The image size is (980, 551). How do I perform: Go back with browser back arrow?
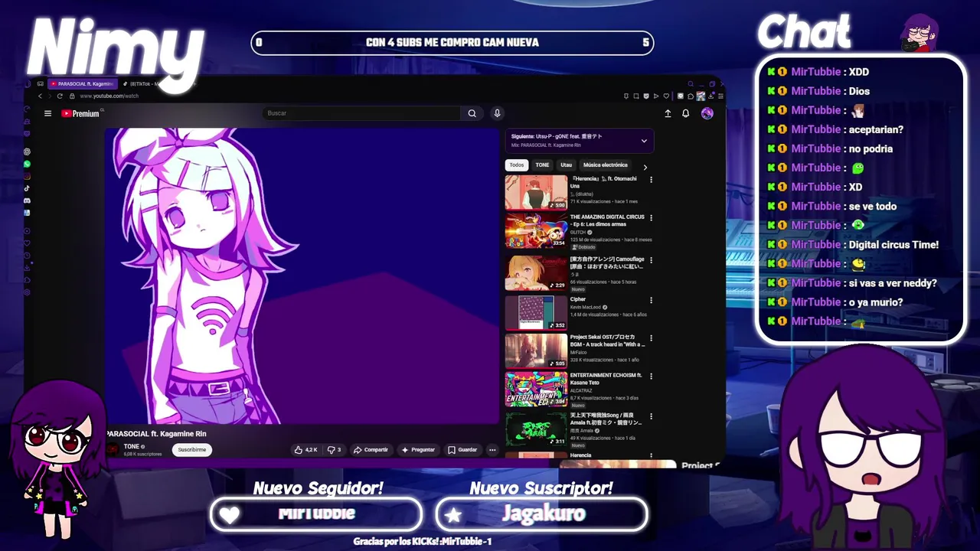[x=40, y=96]
